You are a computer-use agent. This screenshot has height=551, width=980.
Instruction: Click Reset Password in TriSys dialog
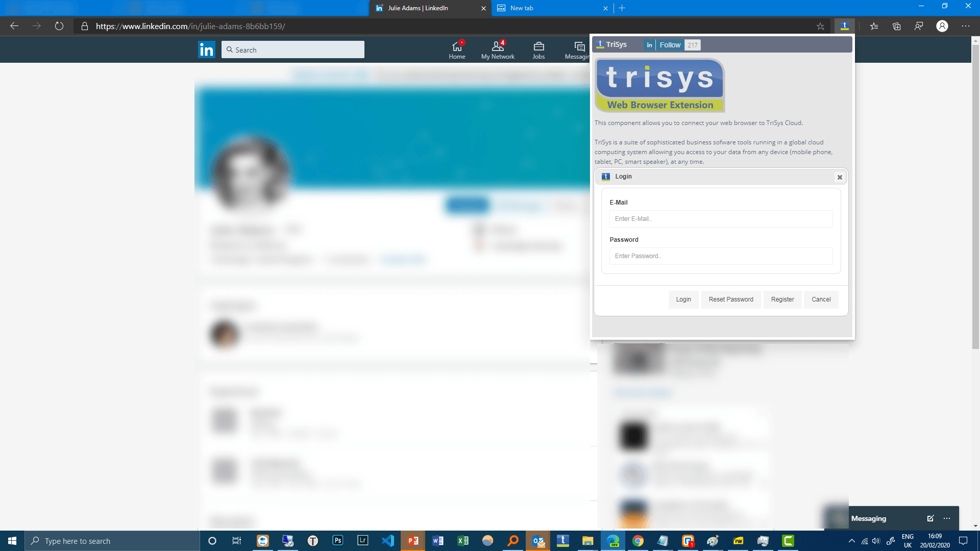(x=731, y=299)
